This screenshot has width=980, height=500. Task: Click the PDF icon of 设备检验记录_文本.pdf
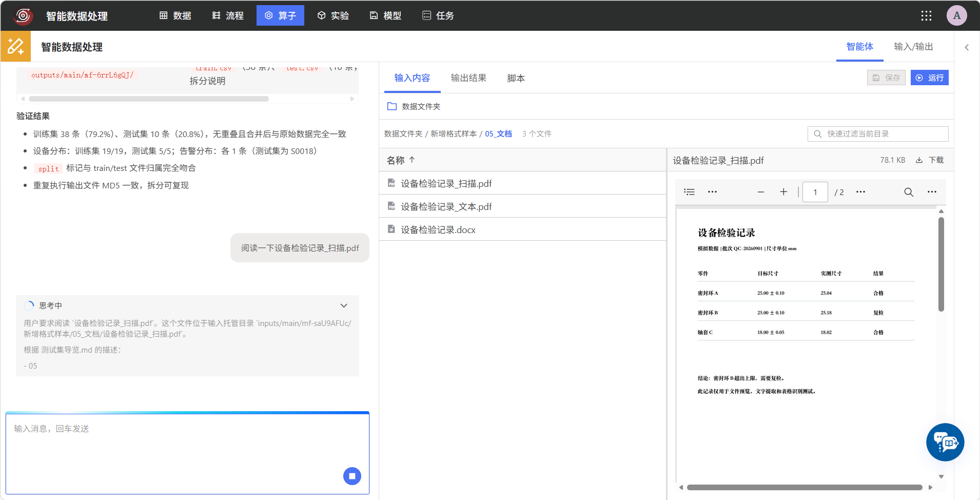(x=391, y=206)
